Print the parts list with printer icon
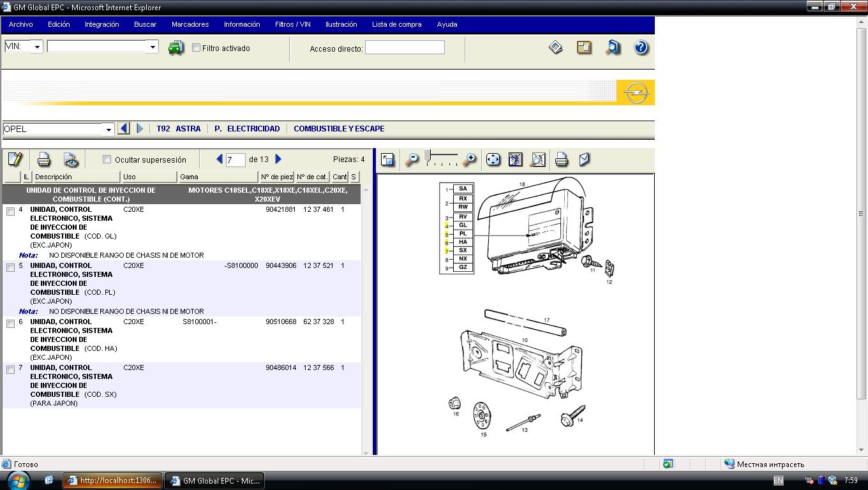 43,159
